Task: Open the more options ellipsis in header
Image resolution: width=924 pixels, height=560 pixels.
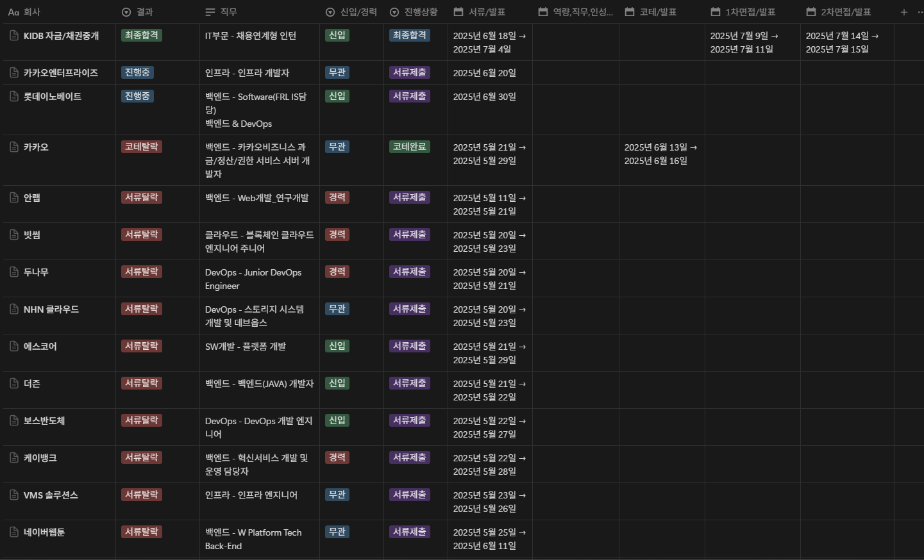Action: tap(921, 12)
